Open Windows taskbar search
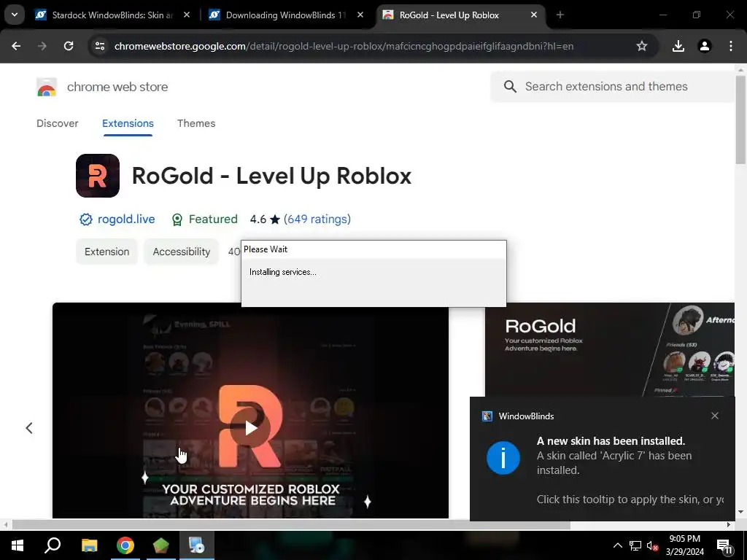 (x=53, y=545)
